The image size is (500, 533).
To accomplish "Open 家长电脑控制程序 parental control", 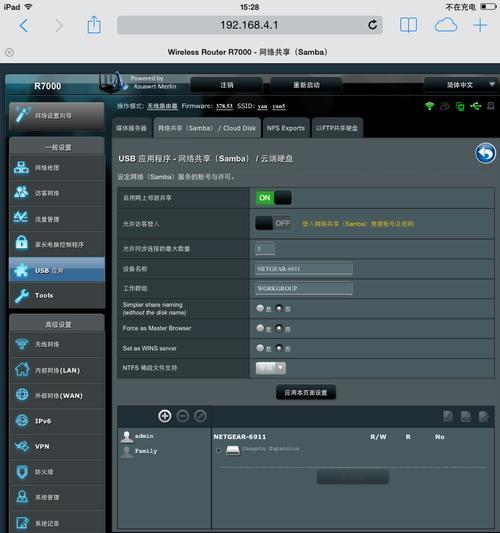I will [x=57, y=244].
